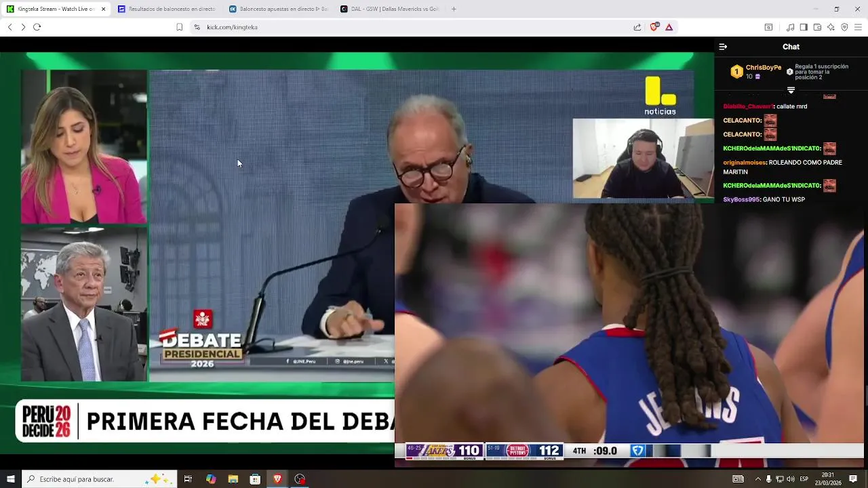Open the red circular app on taskbar
This screenshot has height=488, width=868.
tap(300, 479)
